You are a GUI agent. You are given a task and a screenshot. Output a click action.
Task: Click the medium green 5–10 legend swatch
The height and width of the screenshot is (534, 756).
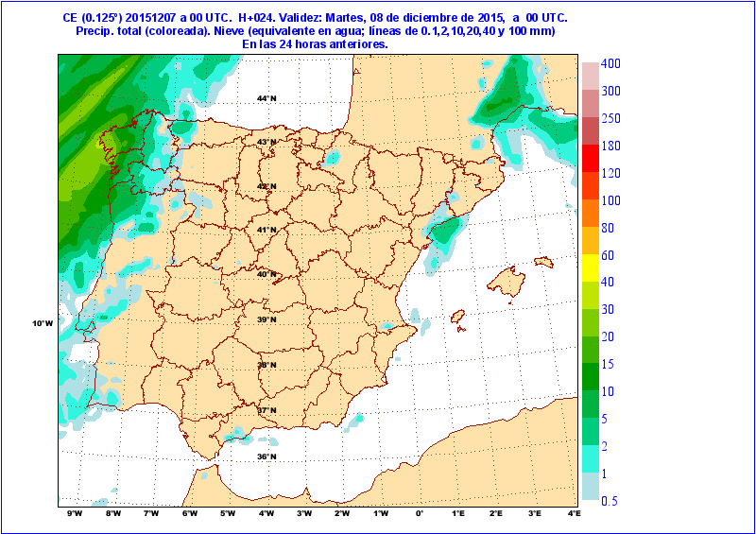(x=591, y=405)
